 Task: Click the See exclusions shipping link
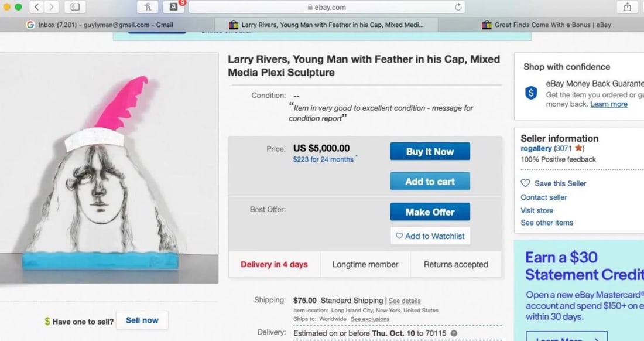369,319
